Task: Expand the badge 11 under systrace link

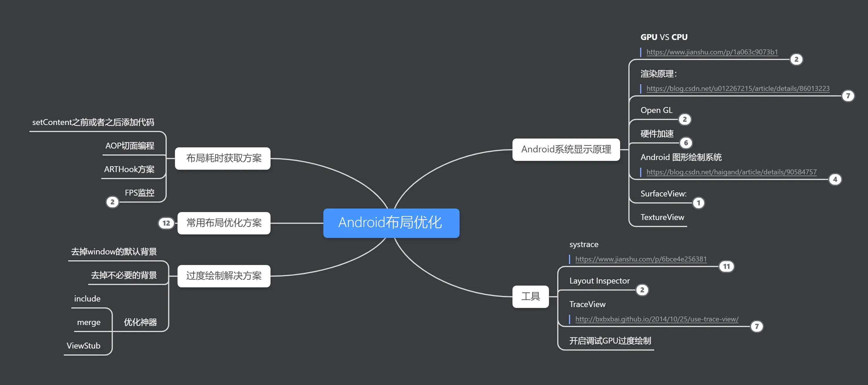Action: pos(726,267)
